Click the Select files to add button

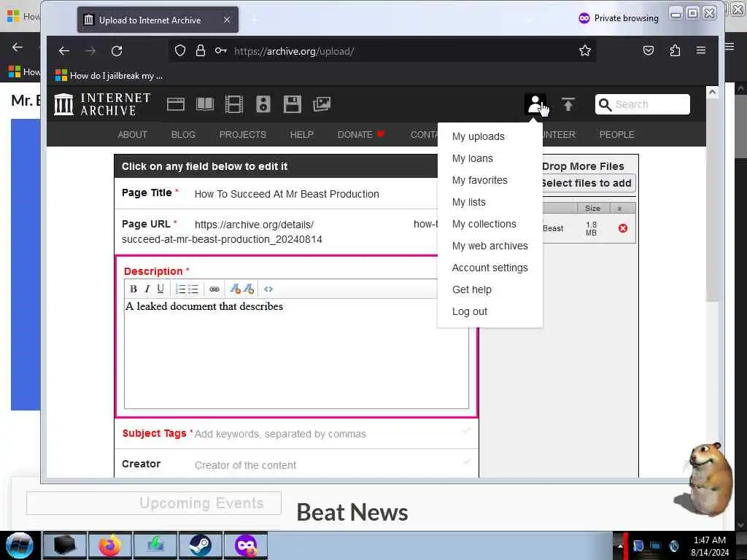(x=589, y=183)
